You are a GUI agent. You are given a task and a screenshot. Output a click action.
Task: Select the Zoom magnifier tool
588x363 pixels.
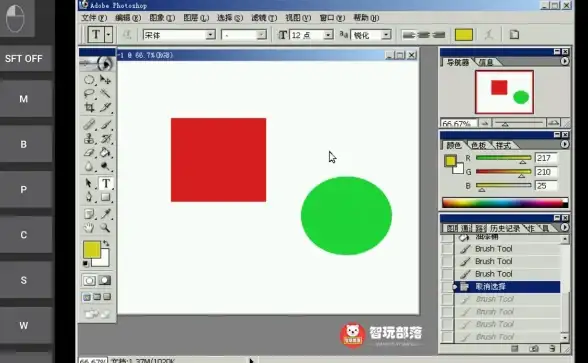pos(105,228)
